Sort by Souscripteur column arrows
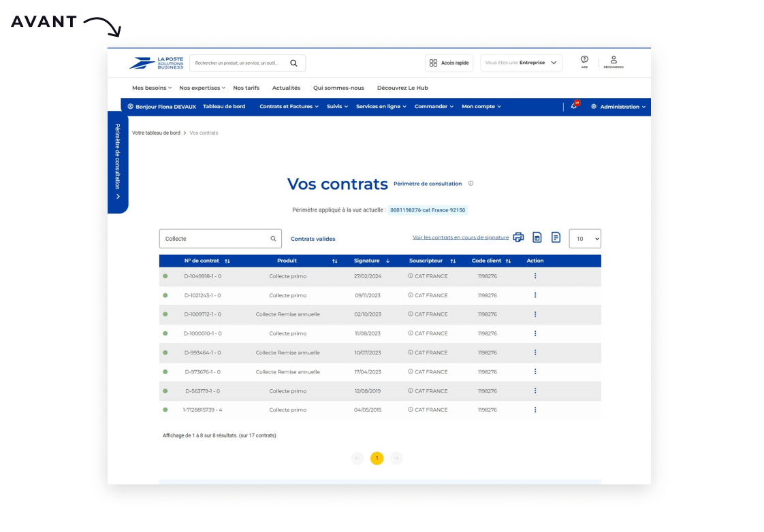This screenshot has height=532, width=764. [453, 261]
